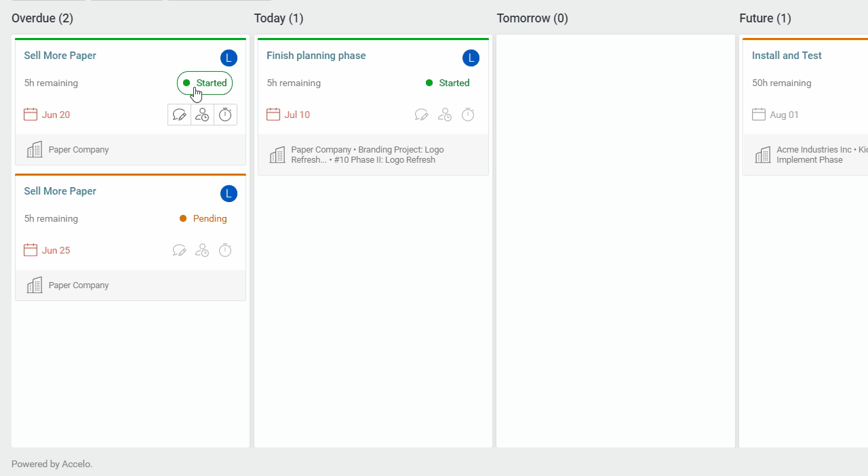Viewport: 868px width, 476px height.
Task: Click the Jun 20 due date
Action: pyautogui.click(x=56, y=115)
